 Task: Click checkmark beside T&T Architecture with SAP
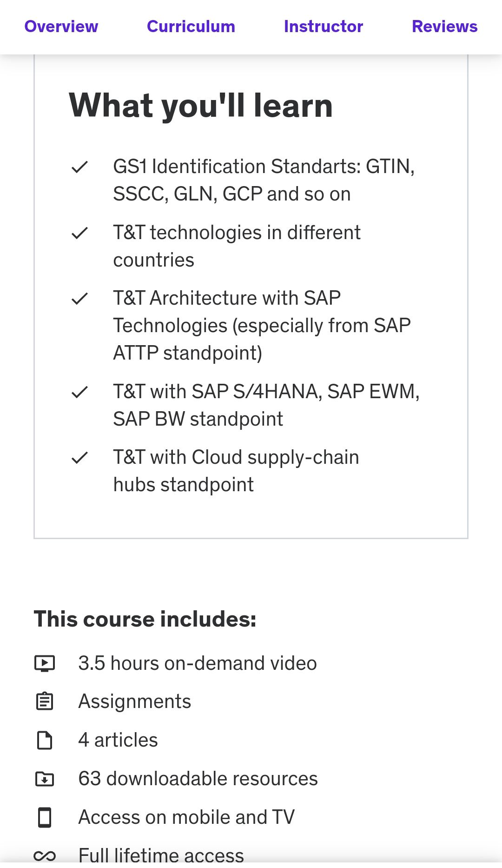[x=79, y=299]
